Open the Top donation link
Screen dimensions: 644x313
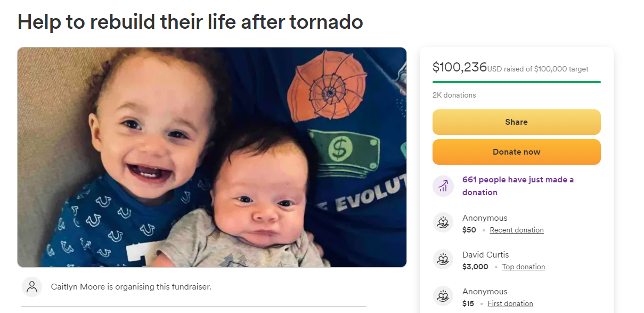pos(523,267)
